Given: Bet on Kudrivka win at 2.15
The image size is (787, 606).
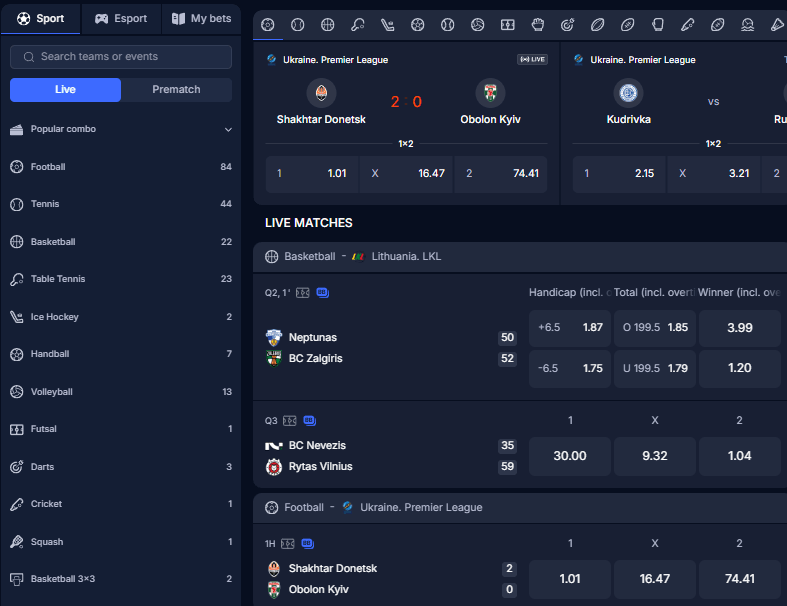Looking at the screenshot, I should [x=619, y=174].
